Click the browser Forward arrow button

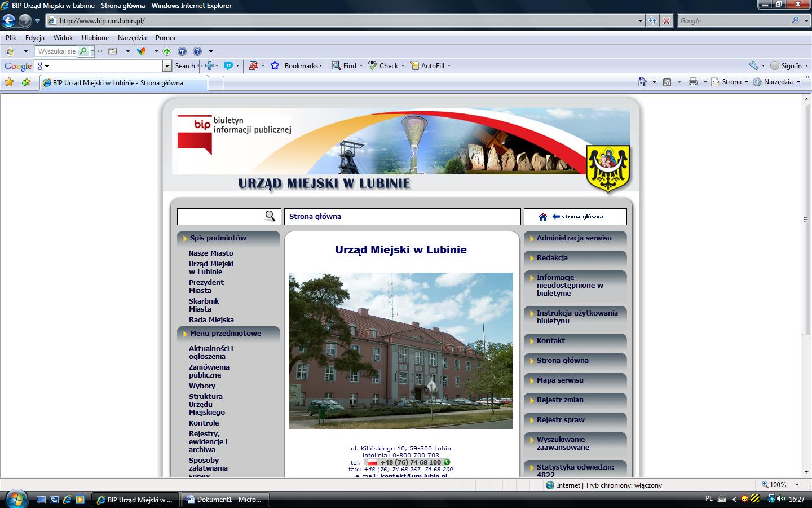tap(25, 21)
